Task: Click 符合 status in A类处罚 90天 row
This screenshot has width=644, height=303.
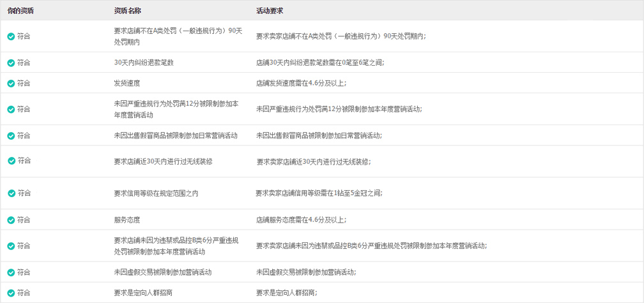Action: click(x=24, y=36)
